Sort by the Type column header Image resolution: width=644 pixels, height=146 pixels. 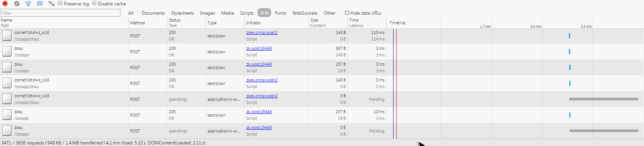[225, 23]
